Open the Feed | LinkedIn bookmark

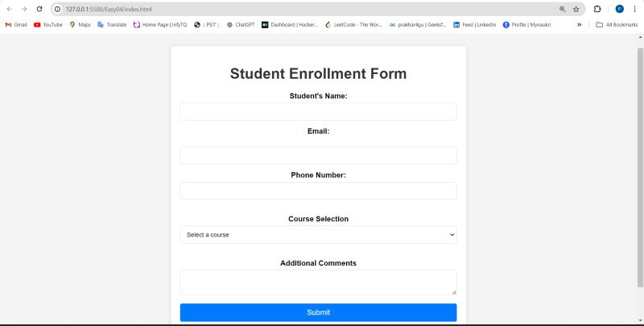[474, 25]
